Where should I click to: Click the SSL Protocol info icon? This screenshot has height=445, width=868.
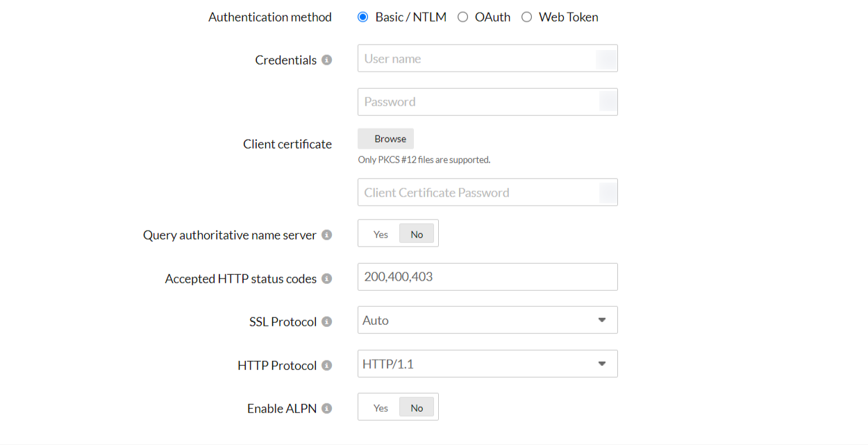point(326,322)
